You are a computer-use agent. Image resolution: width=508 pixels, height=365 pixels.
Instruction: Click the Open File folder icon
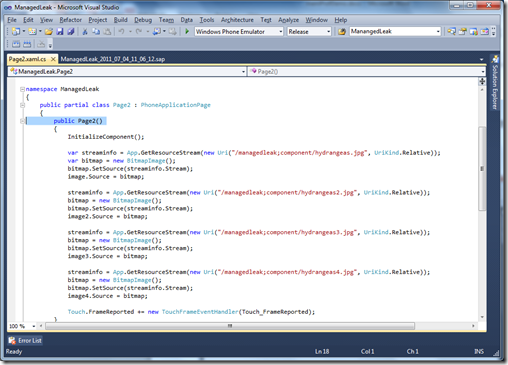click(49, 31)
